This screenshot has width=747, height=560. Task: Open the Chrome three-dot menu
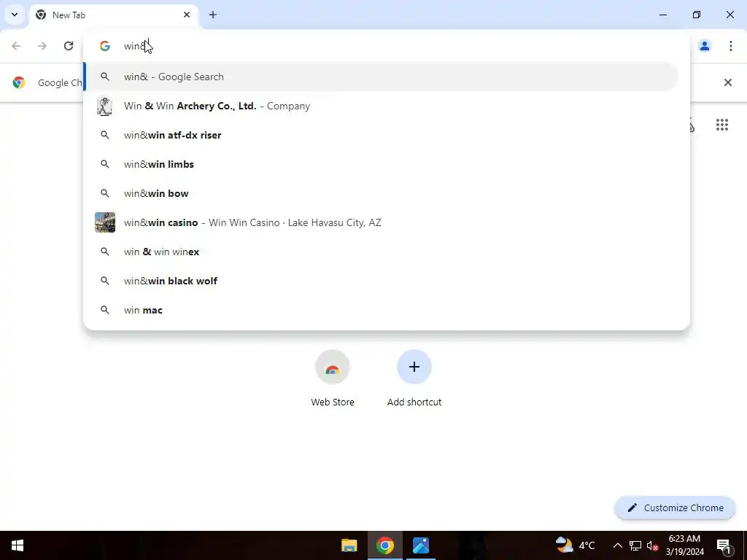click(x=731, y=46)
